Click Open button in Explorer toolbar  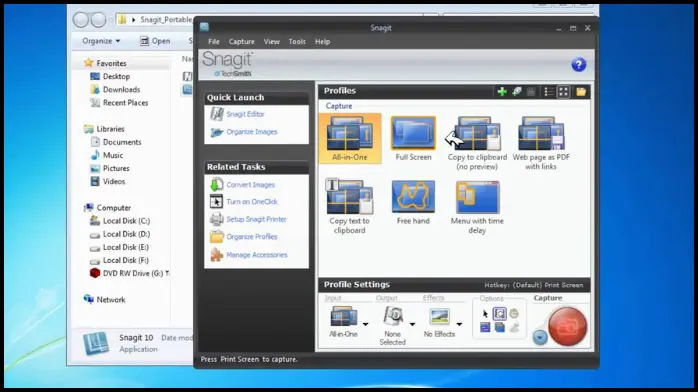[155, 41]
